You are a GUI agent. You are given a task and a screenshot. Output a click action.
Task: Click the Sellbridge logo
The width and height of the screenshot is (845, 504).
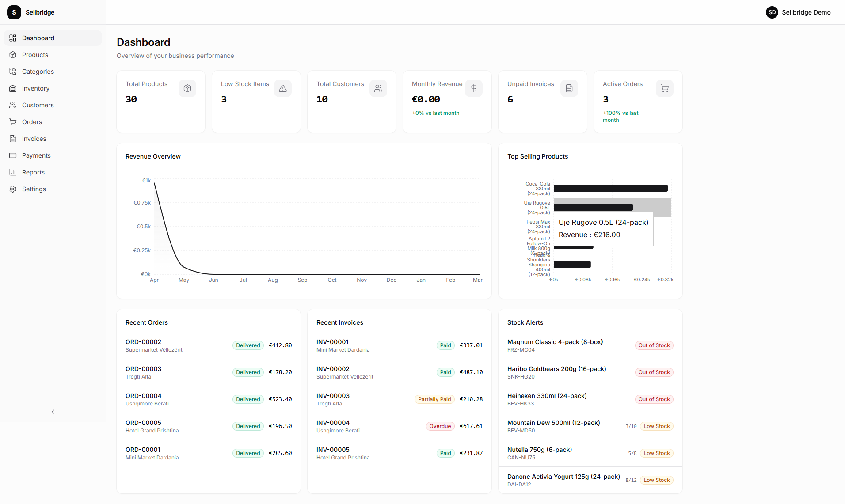(x=14, y=12)
